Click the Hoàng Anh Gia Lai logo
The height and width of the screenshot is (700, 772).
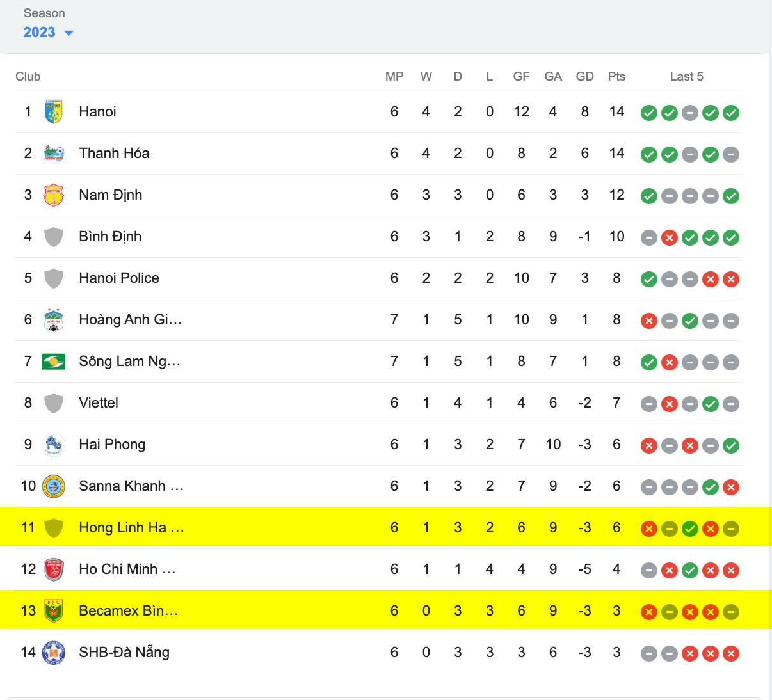tap(53, 320)
